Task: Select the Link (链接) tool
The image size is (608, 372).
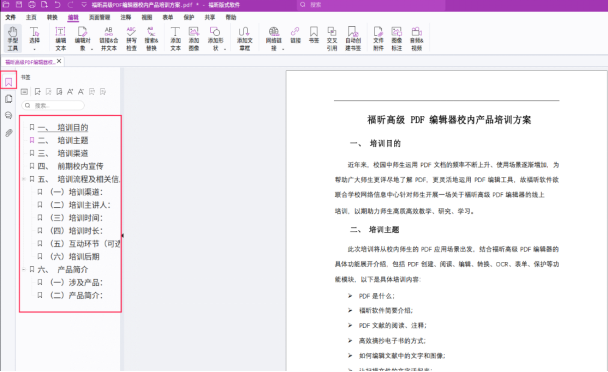Action: [295, 35]
